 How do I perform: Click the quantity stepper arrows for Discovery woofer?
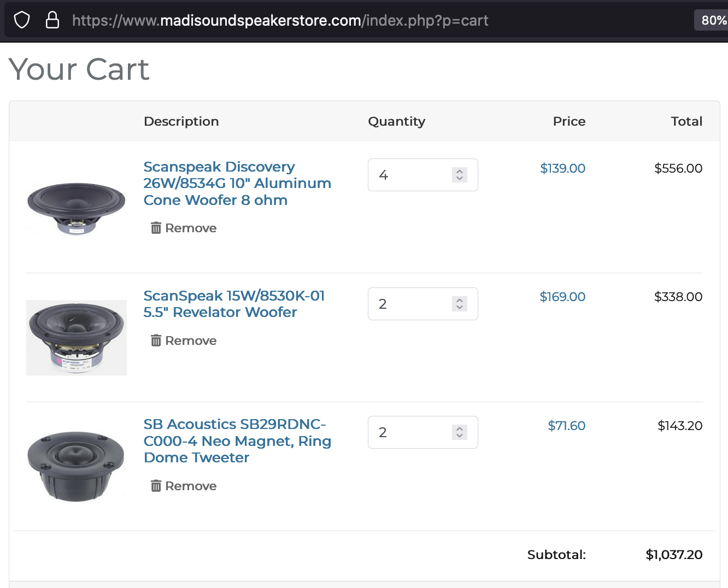pos(460,175)
